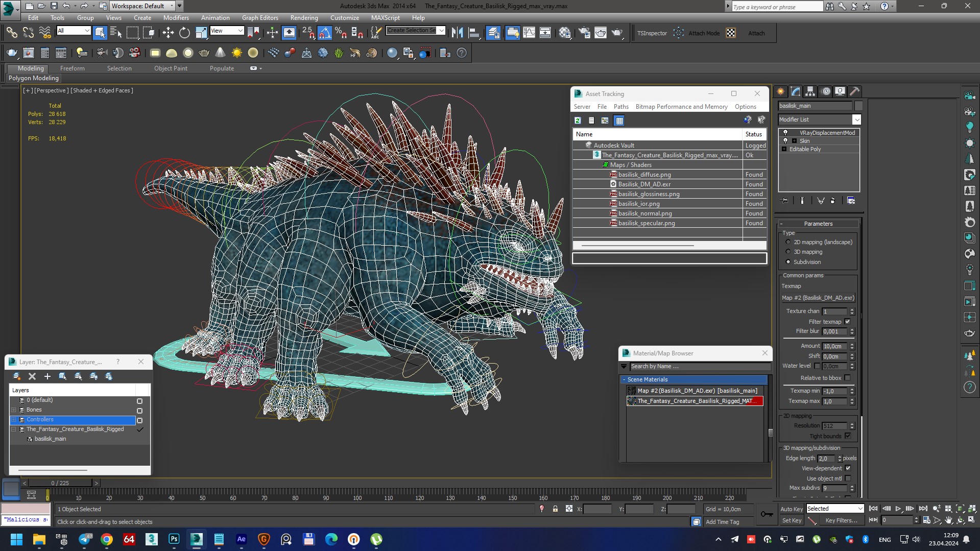
Task: Click Attach Mode button in toolbar
Action: [x=704, y=33]
